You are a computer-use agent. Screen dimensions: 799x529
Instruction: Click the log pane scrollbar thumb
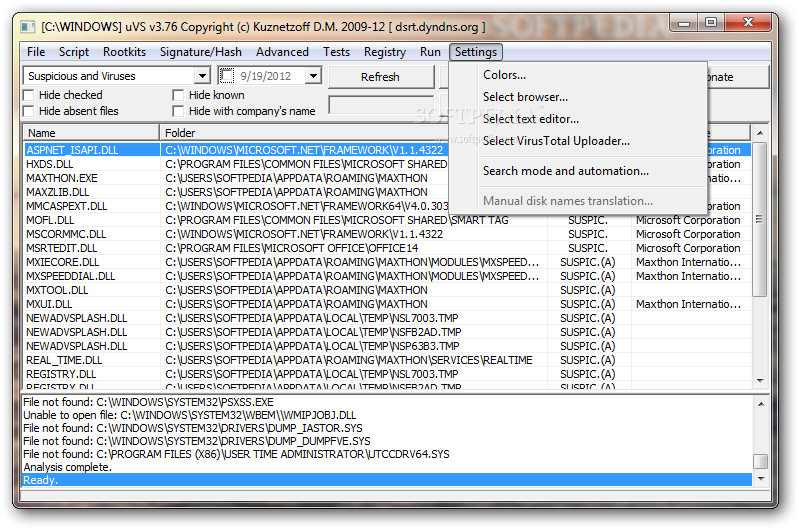(760, 461)
